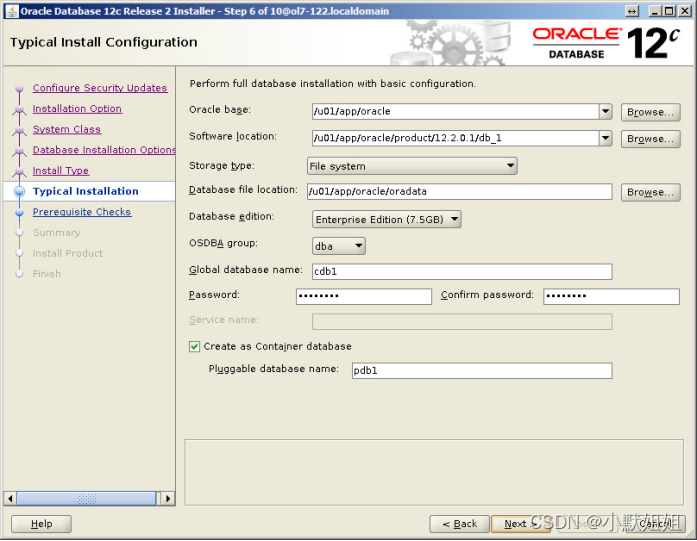This screenshot has width=697, height=541.
Task: Click the Global database name field
Action: [x=462, y=272]
